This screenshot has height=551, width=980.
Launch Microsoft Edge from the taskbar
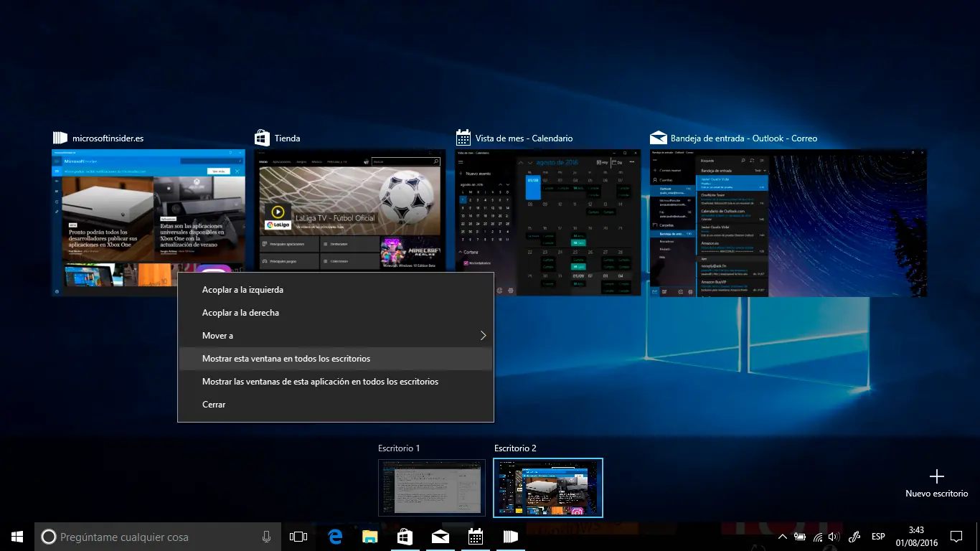[x=334, y=536]
